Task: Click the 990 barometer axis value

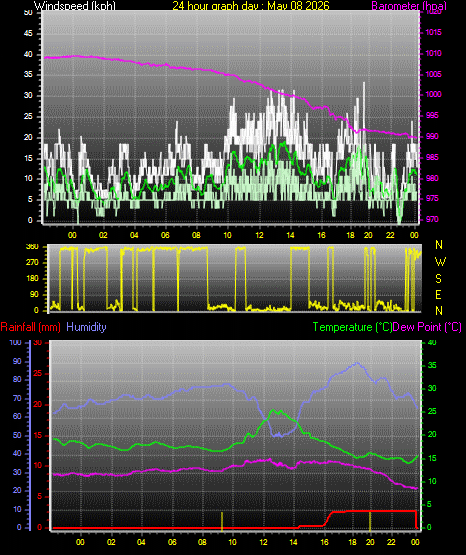Action: tap(432, 136)
